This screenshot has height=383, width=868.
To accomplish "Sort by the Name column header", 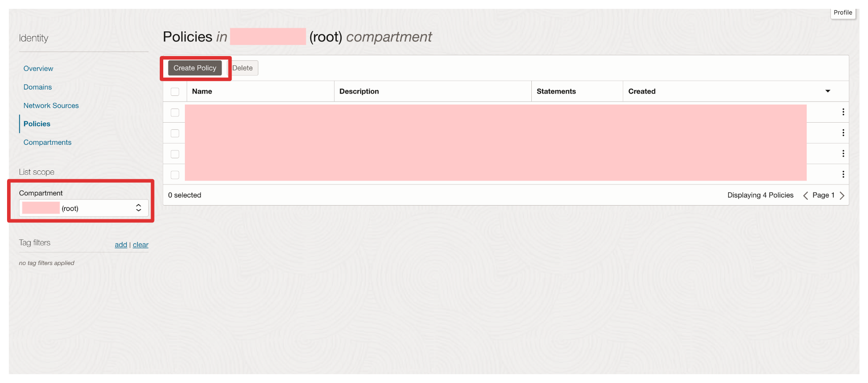I will [202, 91].
